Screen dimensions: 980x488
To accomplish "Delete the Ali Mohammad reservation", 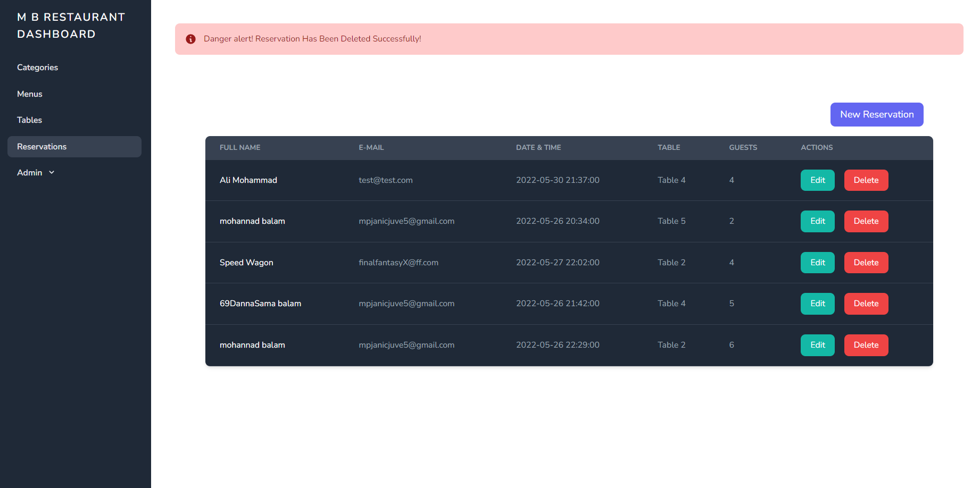I will (866, 180).
